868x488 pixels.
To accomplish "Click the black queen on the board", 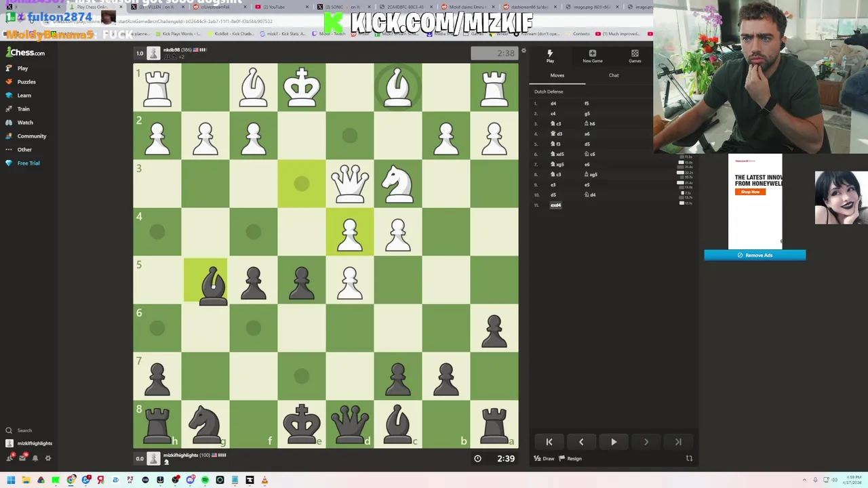I will pos(349,424).
